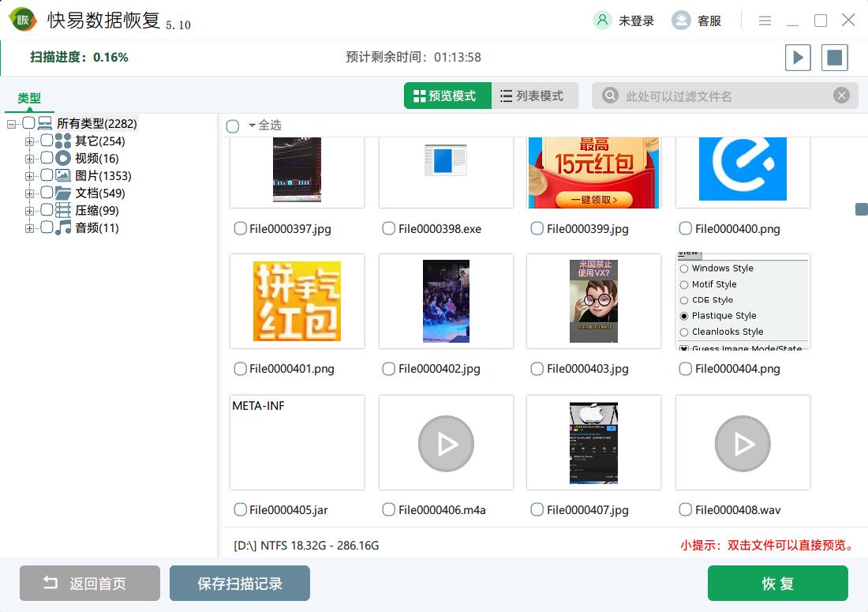Open thumbnail of File0000407.jpg
Viewport: 868px width, 612px height.
(x=594, y=442)
